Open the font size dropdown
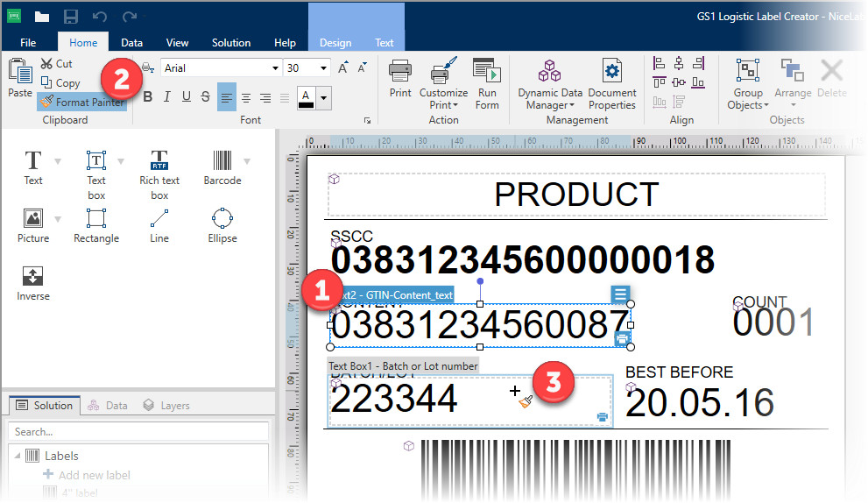The image size is (868, 503). [324, 68]
